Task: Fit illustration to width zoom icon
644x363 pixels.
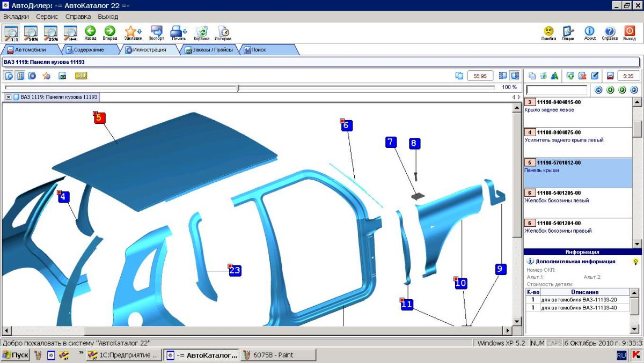Action: [x=70, y=33]
